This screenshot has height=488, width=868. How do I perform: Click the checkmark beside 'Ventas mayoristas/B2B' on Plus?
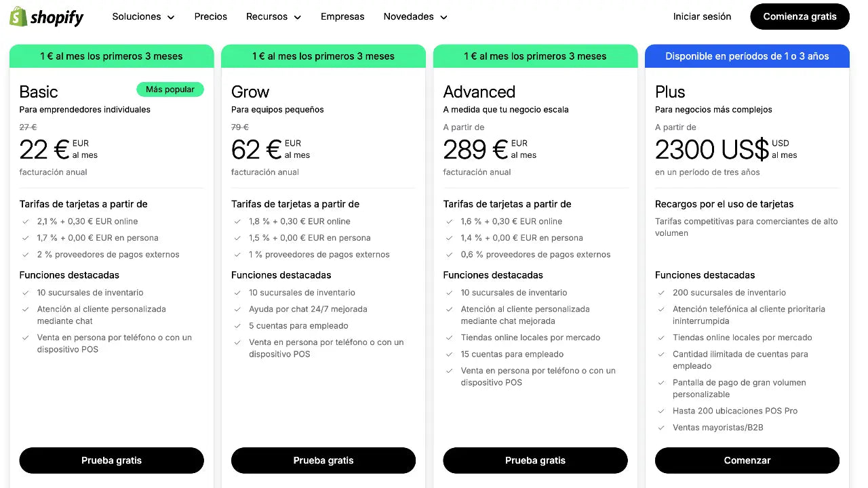tap(661, 428)
